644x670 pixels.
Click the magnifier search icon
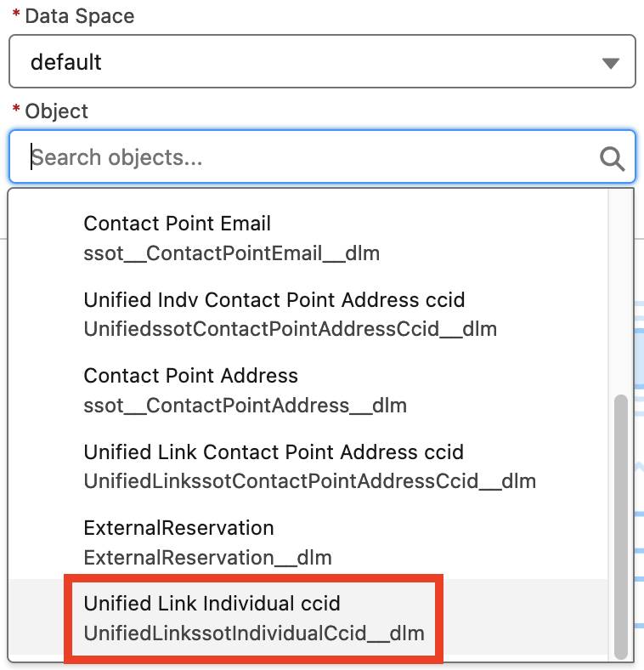coord(612,158)
